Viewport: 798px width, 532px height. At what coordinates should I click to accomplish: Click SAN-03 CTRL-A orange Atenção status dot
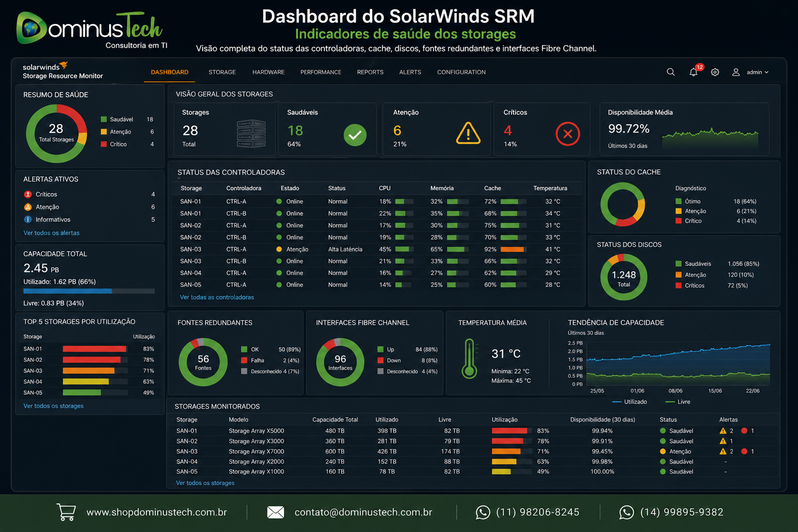tap(279, 249)
